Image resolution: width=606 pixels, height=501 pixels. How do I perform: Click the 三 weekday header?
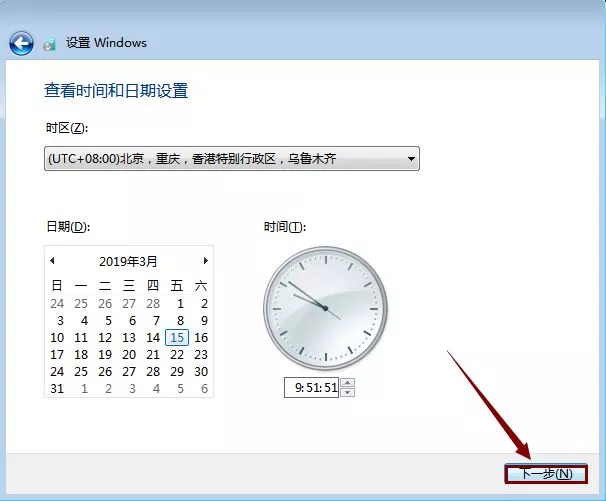pos(129,286)
